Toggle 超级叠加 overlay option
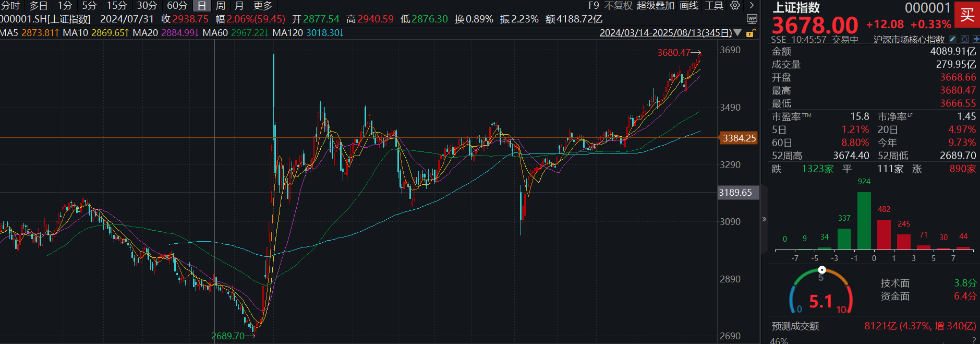The height and width of the screenshot is (344, 980). pyautogui.click(x=655, y=5)
